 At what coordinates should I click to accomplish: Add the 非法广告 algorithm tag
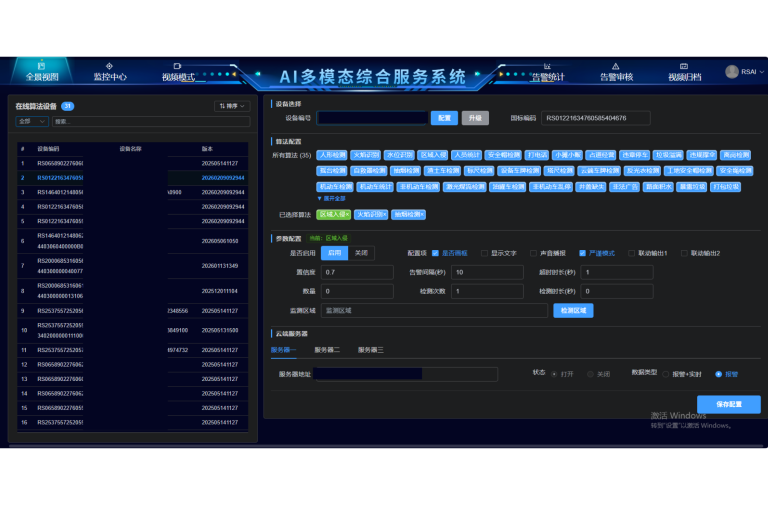(x=624, y=187)
